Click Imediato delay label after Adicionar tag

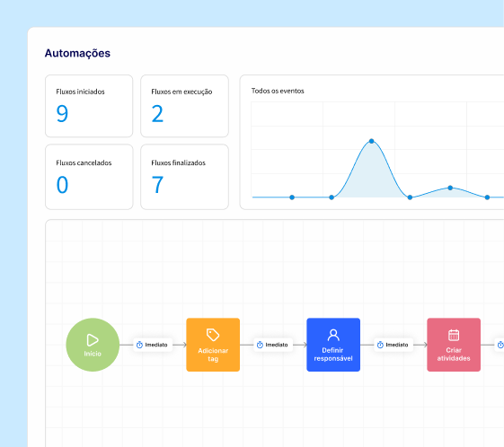pyautogui.click(x=273, y=345)
